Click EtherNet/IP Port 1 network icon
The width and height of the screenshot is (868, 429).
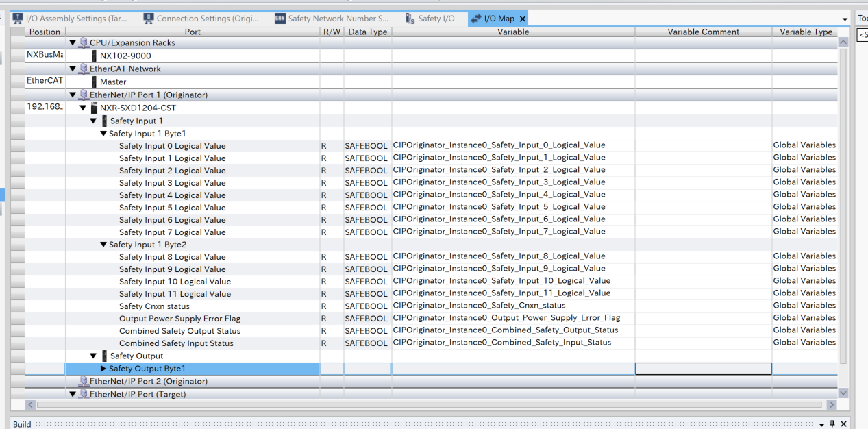click(x=84, y=95)
